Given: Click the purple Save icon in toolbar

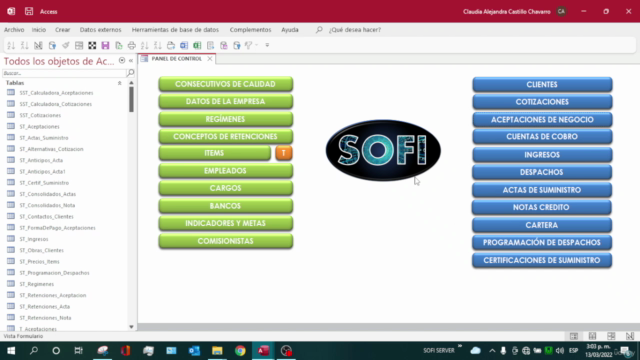Looking at the screenshot, I should (x=105, y=45).
